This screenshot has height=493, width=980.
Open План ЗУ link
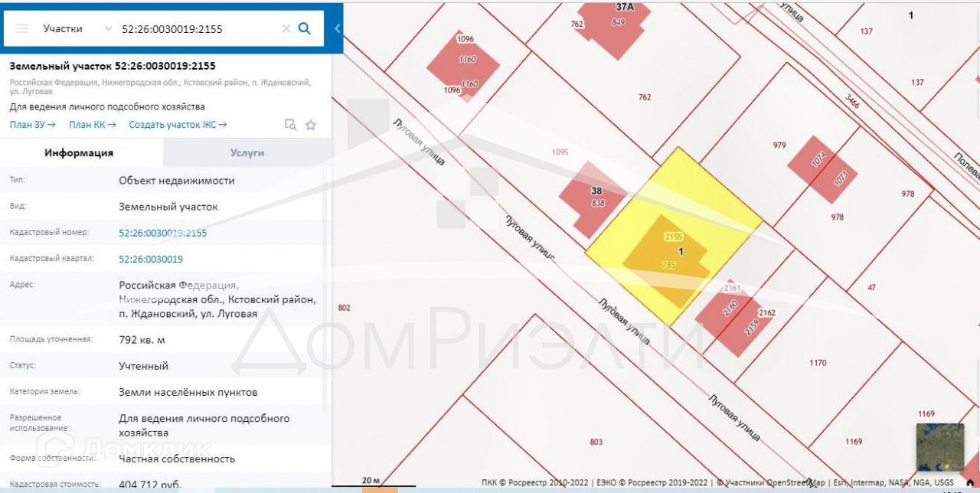click(x=33, y=125)
